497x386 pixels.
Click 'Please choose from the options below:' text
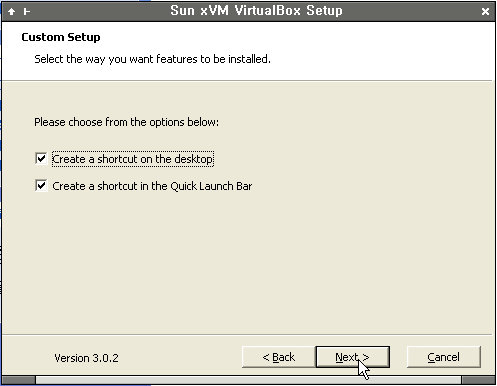(x=126, y=122)
